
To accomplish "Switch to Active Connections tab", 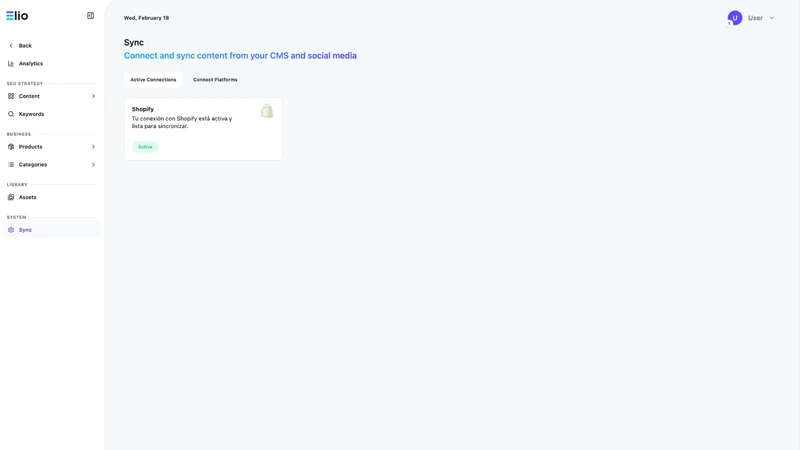I will point(153,80).
